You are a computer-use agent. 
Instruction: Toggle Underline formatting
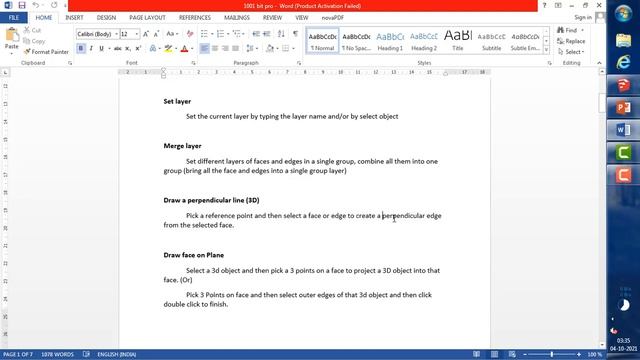pyautogui.click(x=101, y=49)
